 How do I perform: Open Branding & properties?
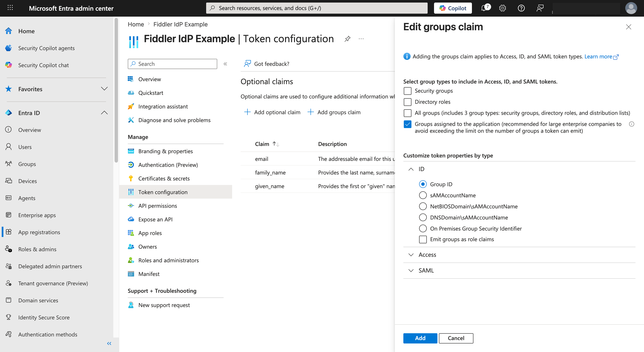[165, 151]
